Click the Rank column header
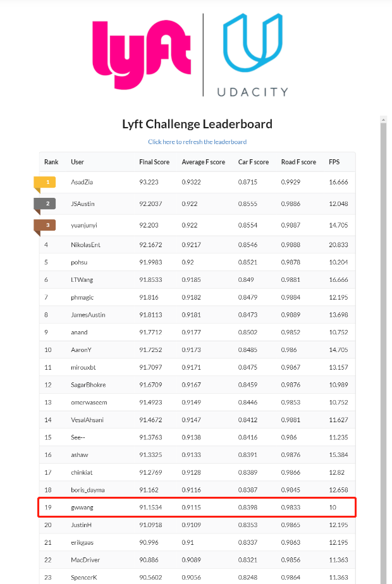Viewport: 392px width, 584px height. [51, 162]
